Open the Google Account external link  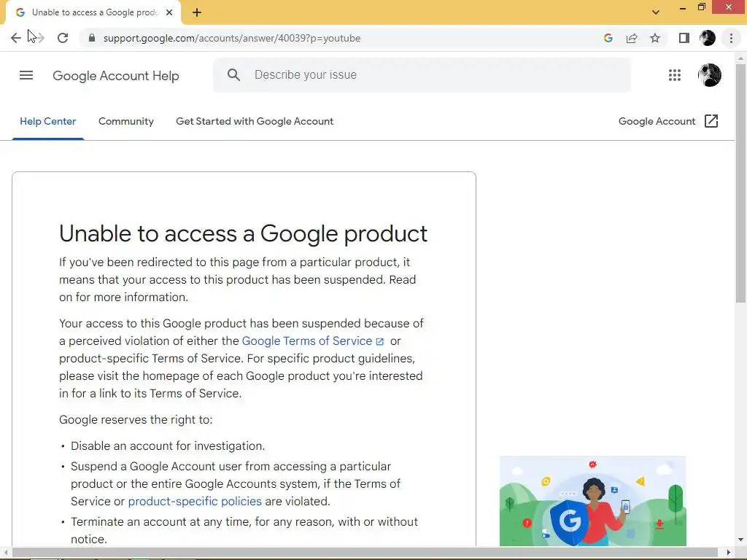coord(668,122)
